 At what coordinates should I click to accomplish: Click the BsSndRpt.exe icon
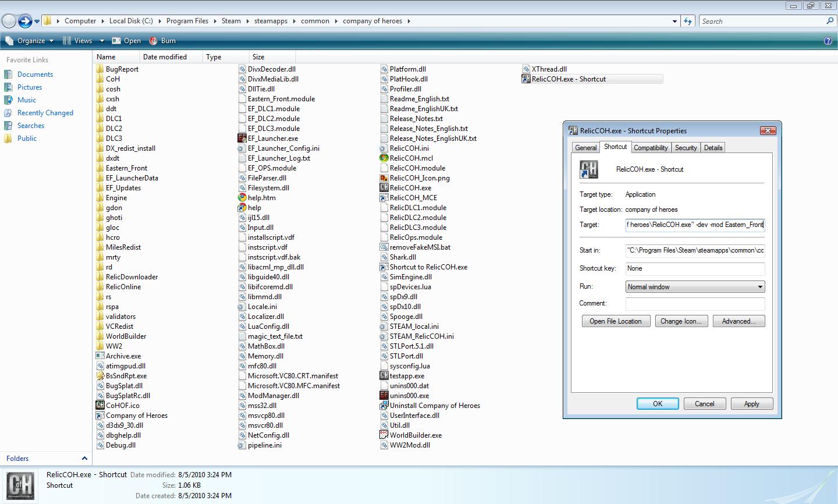coord(100,376)
